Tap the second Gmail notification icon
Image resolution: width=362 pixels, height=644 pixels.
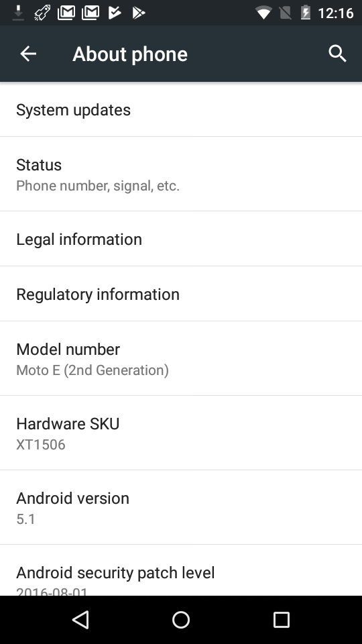click(90, 13)
